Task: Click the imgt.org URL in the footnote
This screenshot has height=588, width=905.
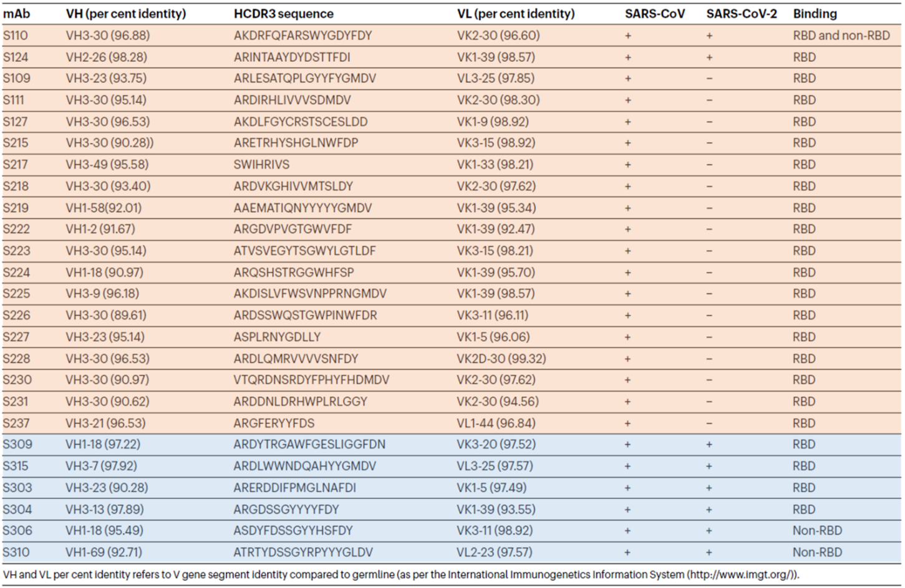Action: coord(740,574)
